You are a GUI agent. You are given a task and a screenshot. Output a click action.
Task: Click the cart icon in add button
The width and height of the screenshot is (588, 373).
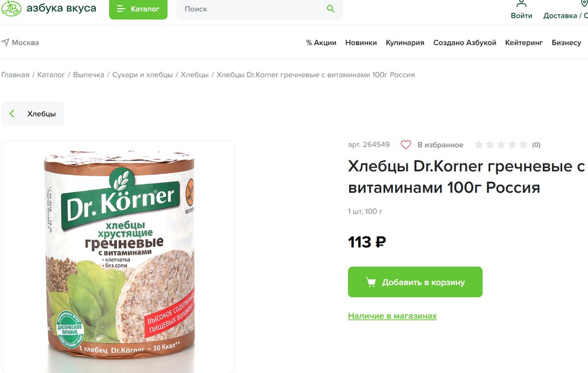[x=371, y=282]
